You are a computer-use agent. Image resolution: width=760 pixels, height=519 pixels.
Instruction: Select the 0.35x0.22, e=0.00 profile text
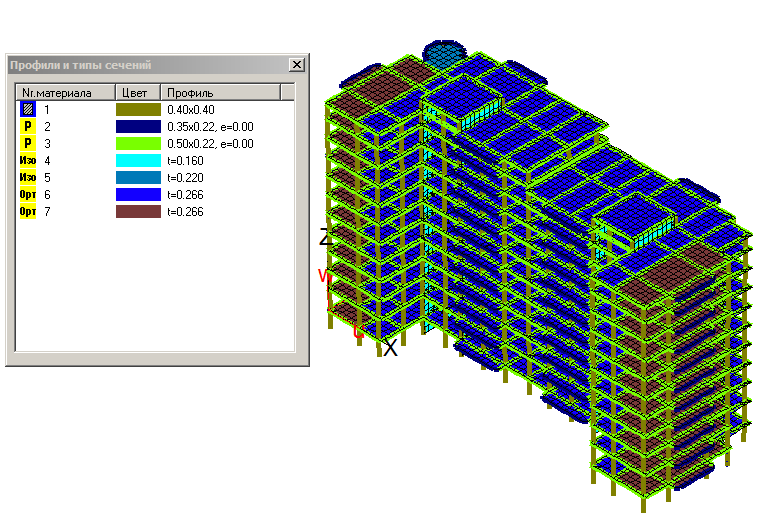210,127
